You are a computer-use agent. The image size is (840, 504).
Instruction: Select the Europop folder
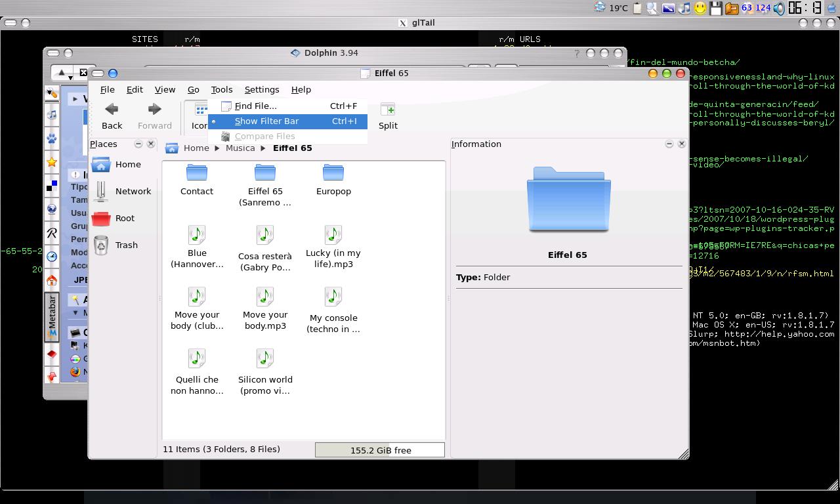tap(333, 180)
